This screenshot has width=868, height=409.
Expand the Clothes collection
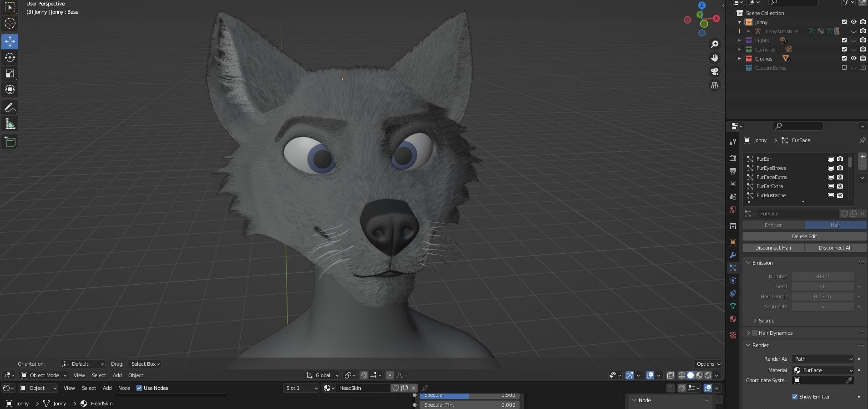(x=740, y=59)
